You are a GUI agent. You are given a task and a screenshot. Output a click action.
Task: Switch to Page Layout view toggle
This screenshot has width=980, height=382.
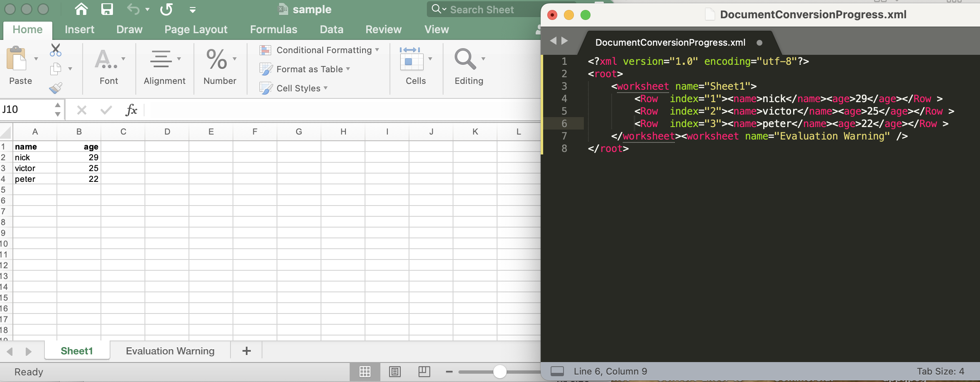coord(395,372)
